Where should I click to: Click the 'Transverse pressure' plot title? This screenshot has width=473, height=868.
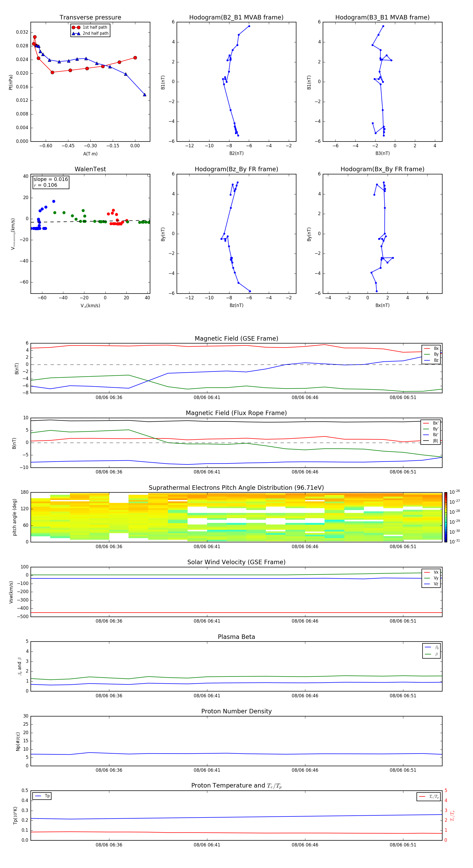[90, 17]
